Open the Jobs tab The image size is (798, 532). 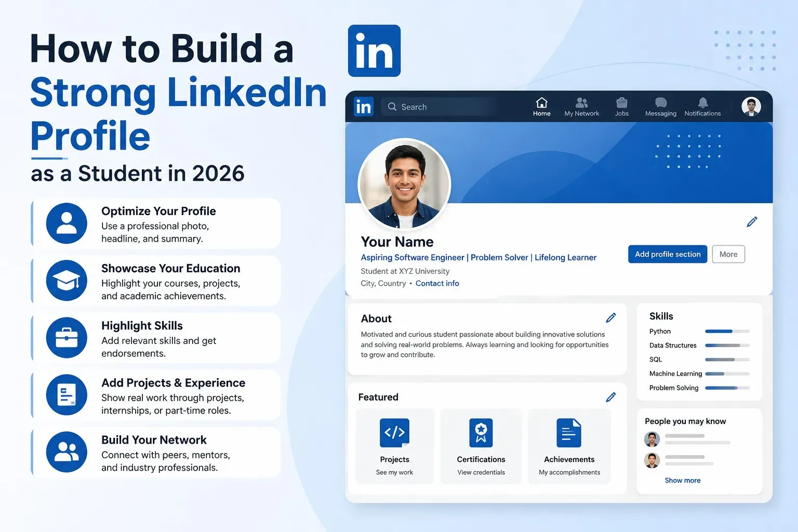tap(622, 107)
